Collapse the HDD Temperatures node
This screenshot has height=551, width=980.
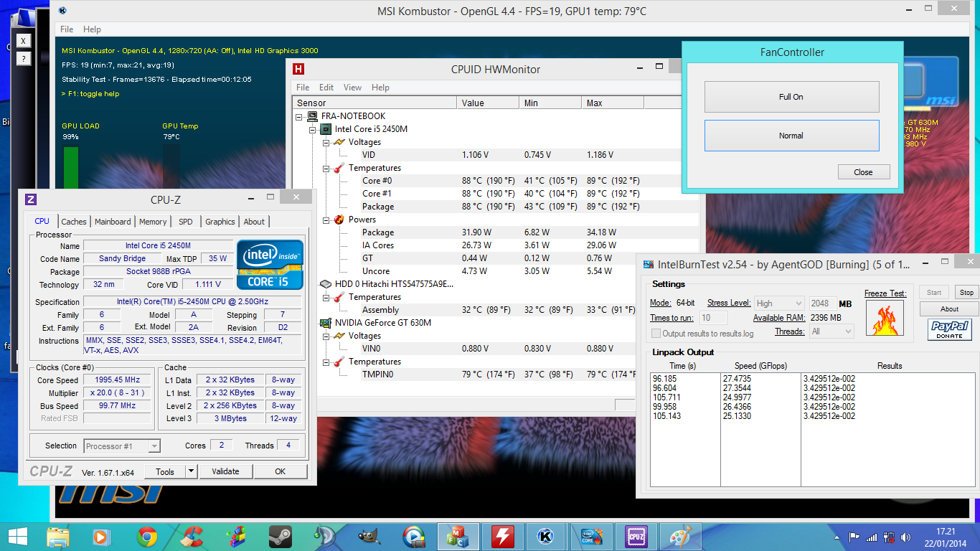(x=326, y=297)
